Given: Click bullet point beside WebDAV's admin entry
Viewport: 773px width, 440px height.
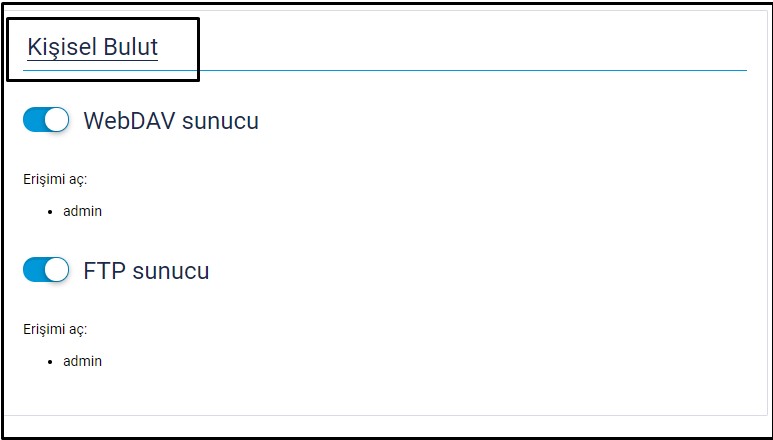Looking at the screenshot, I should (50, 212).
